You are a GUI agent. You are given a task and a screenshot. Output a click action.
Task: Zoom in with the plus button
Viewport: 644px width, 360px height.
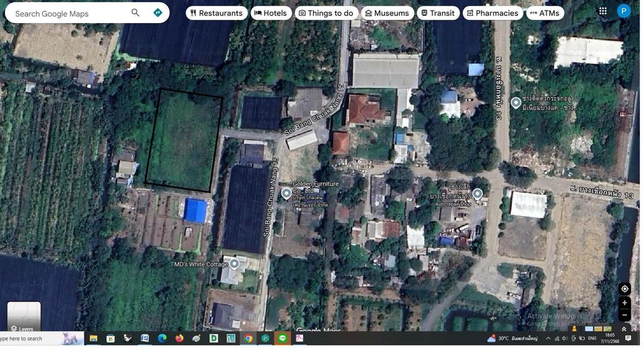pos(624,303)
